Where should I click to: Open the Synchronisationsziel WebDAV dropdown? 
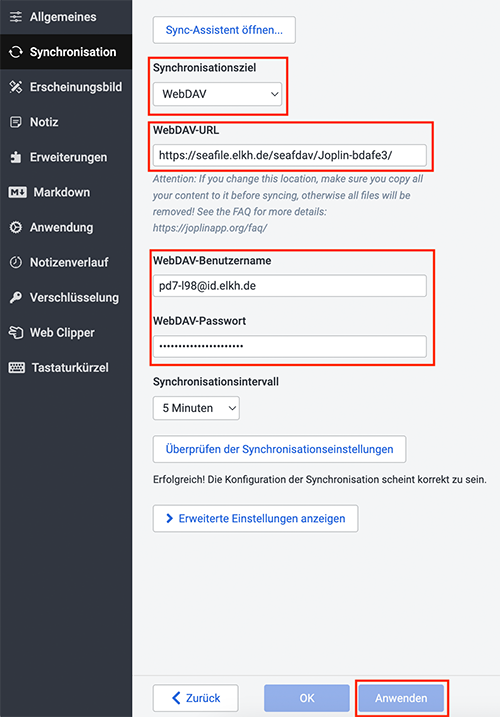pyautogui.click(x=217, y=94)
